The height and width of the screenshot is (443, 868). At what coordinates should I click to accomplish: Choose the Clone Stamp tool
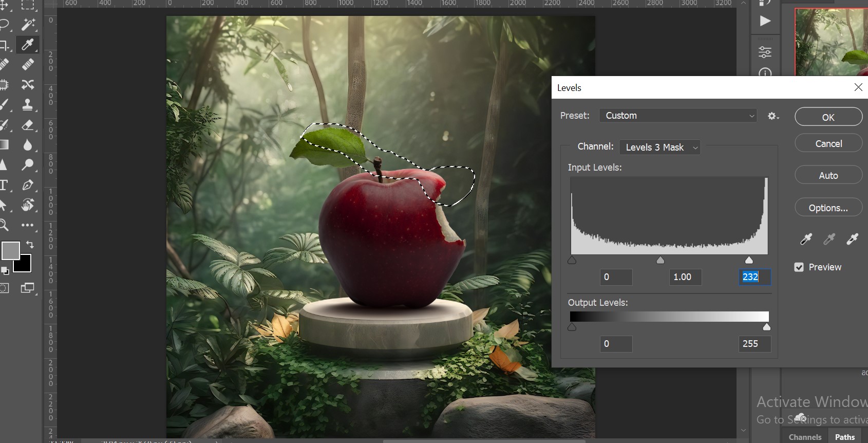coord(28,105)
